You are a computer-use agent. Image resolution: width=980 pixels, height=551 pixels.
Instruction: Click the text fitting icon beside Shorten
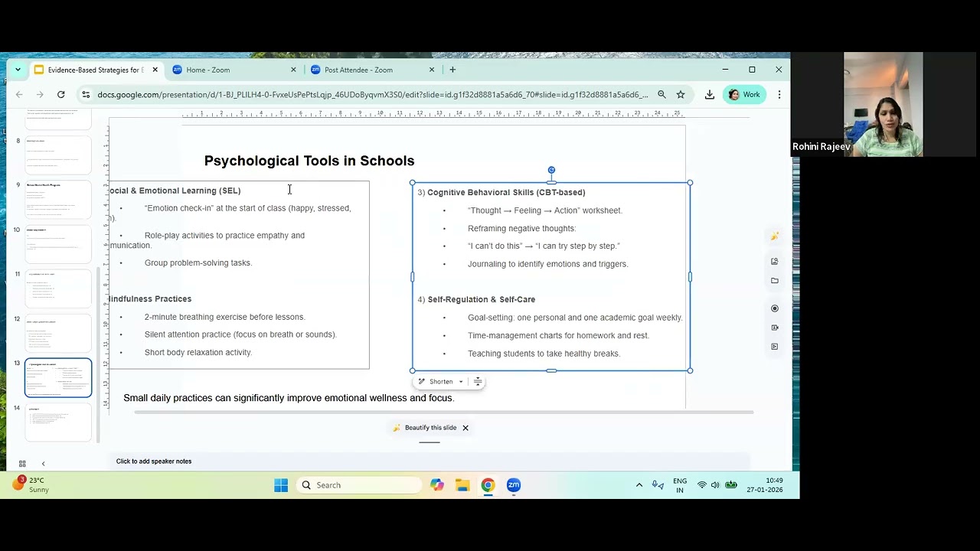click(478, 381)
